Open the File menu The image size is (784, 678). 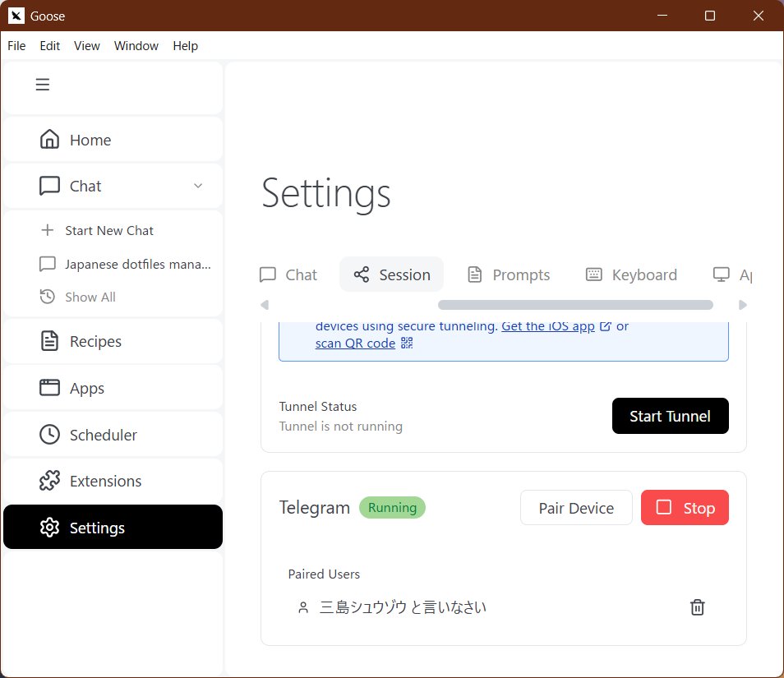click(x=16, y=46)
